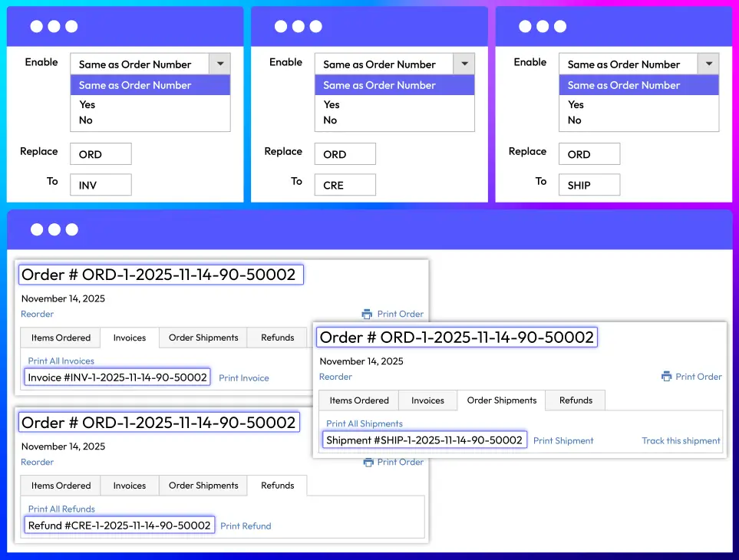Image resolution: width=739 pixels, height=560 pixels.
Task: Click the Track this shipment link
Action: 681,440
